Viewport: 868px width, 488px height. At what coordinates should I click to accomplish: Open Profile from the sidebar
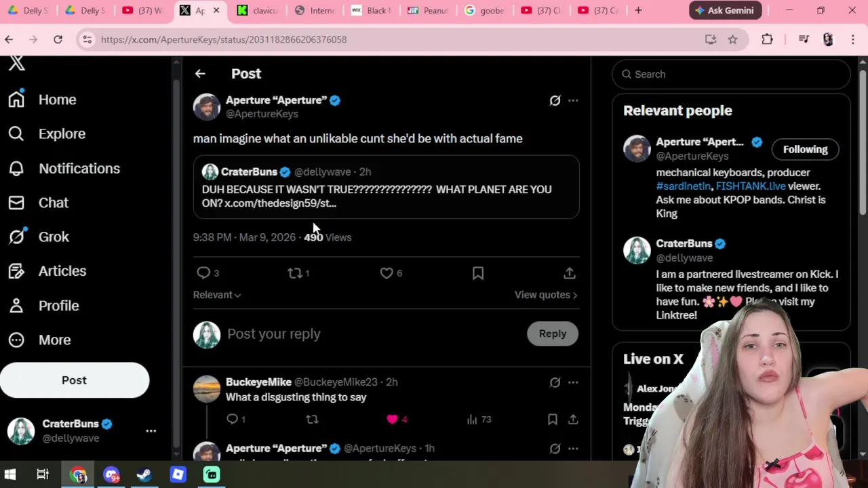coord(43,306)
